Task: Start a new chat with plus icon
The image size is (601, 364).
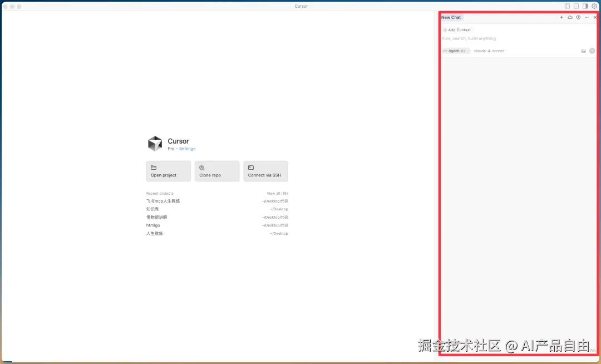Action: 561,17
